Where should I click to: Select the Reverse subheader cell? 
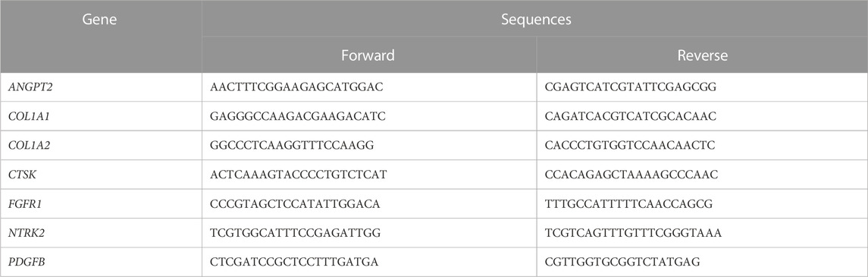tap(702, 55)
